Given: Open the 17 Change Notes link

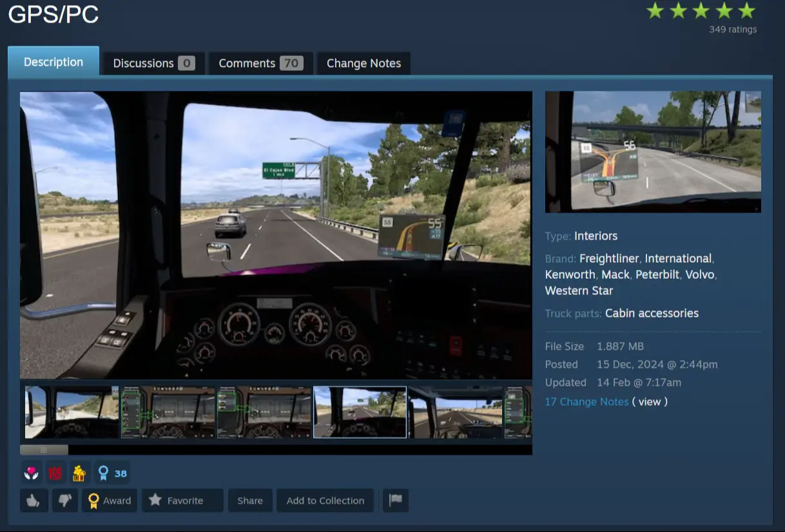Looking at the screenshot, I should click(x=586, y=401).
